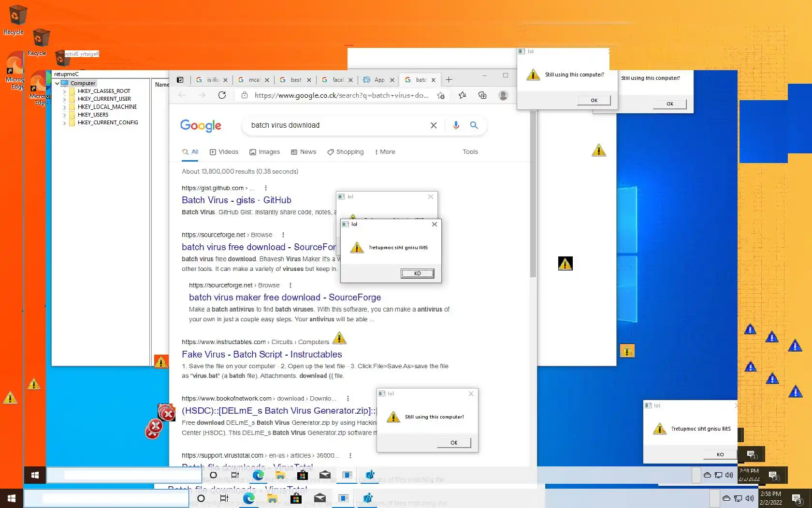Expand the HKEY_LOCAL_MACHINE registry key
Screen dimensions: 812x508
click(x=64, y=107)
